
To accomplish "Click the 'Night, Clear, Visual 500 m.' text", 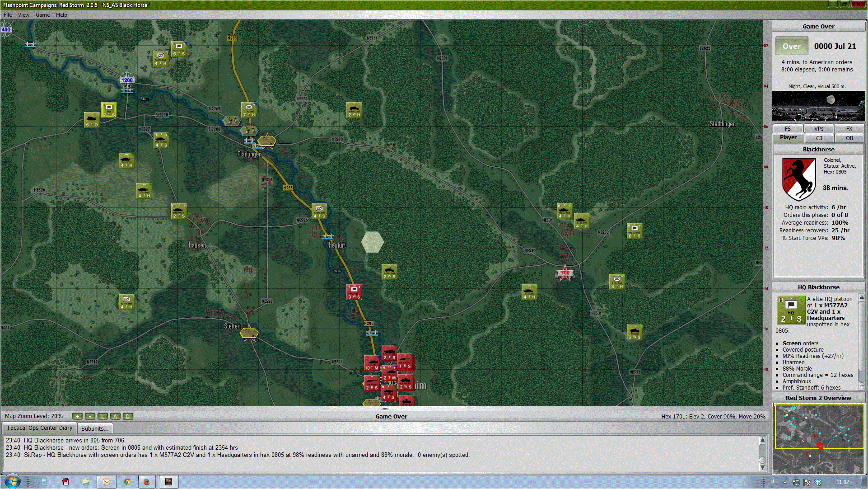I will [x=817, y=86].
